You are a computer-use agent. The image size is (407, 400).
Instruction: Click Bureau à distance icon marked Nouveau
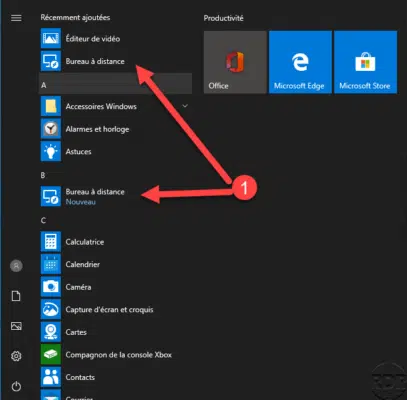(x=51, y=196)
